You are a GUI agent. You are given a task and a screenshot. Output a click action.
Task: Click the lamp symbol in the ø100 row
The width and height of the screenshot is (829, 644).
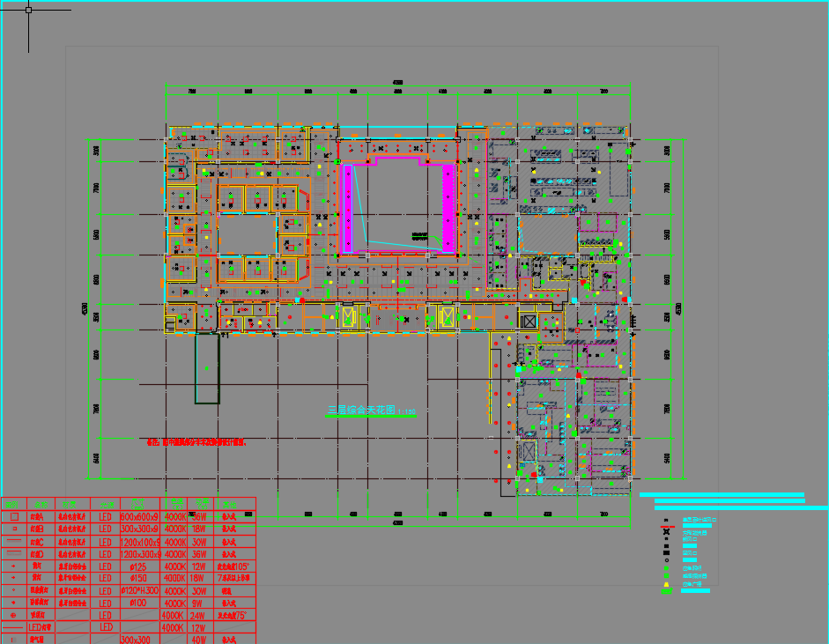(14, 603)
